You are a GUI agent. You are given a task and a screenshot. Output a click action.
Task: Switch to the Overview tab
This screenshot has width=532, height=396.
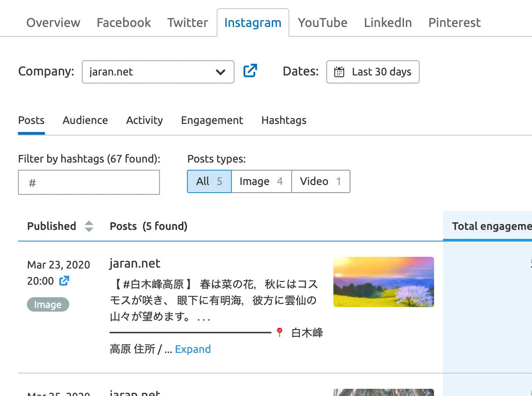point(53,23)
